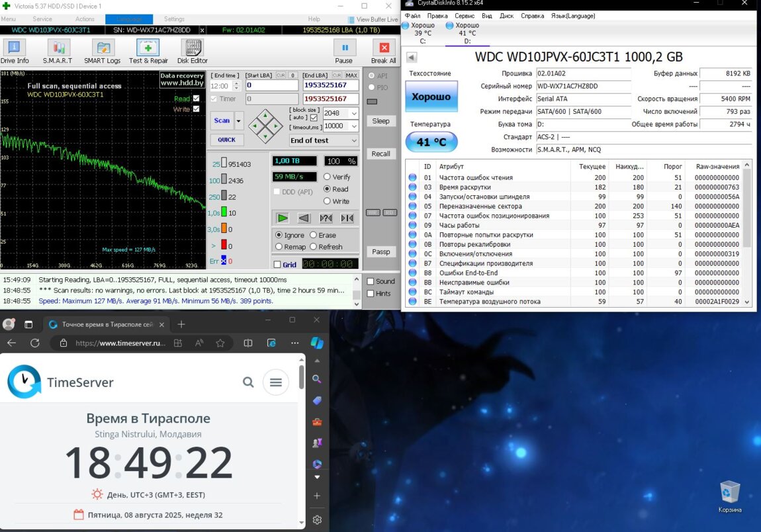Open the Сервис menu in CrystalDiskInfo
The width and height of the screenshot is (761, 532).
pos(464,15)
